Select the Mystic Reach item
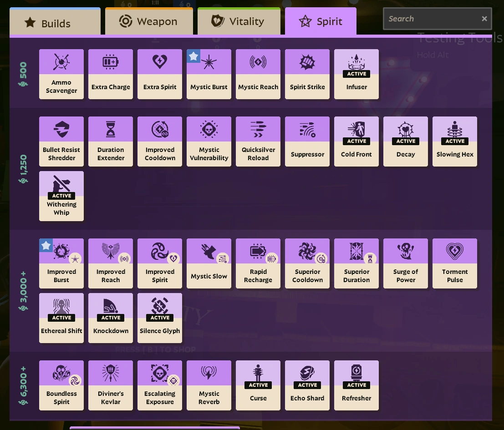The image size is (504, 430). tap(258, 74)
